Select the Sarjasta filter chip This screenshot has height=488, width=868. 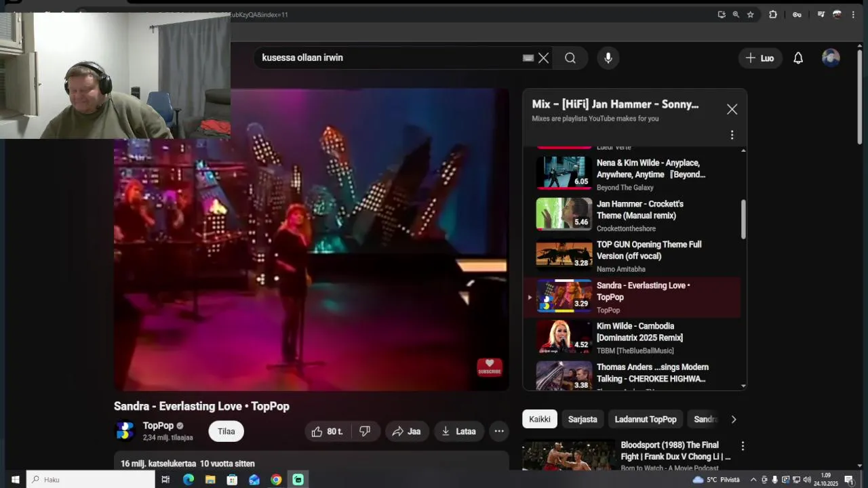pyautogui.click(x=583, y=420)
